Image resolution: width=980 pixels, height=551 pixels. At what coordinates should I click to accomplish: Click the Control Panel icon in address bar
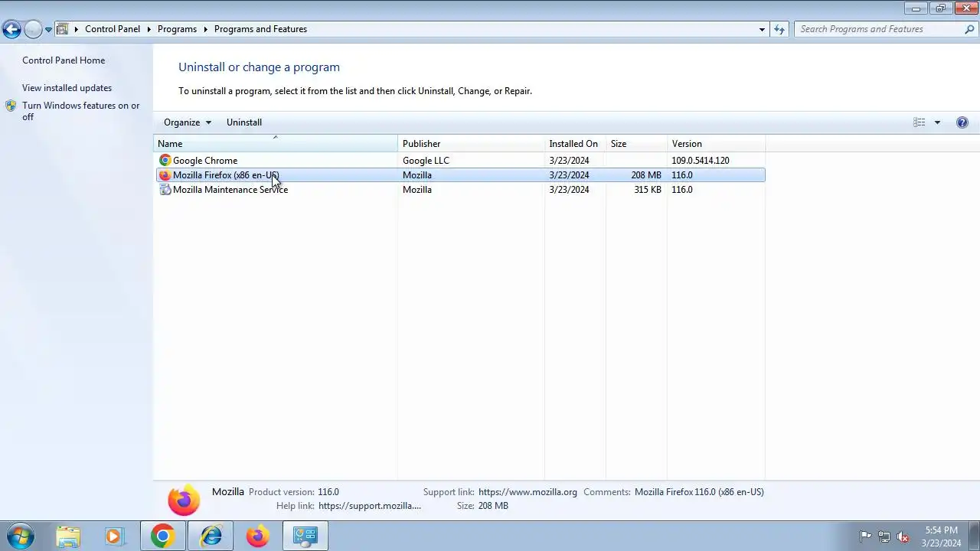[x=63, y=29]
